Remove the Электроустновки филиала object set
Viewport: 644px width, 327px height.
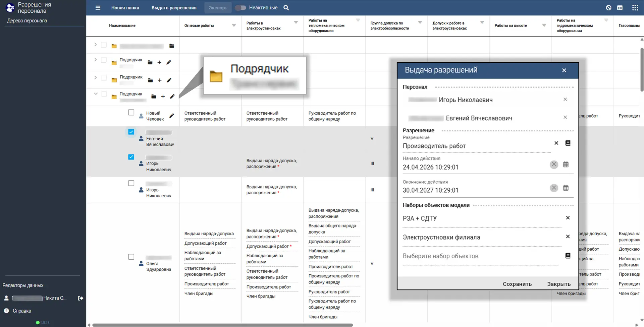(568, 237)
